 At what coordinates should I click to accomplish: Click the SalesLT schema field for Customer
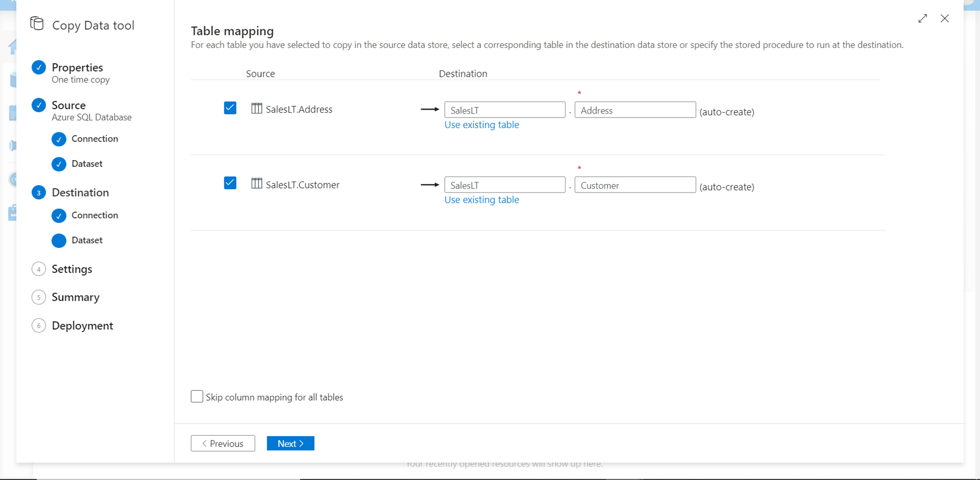[504, 185]
